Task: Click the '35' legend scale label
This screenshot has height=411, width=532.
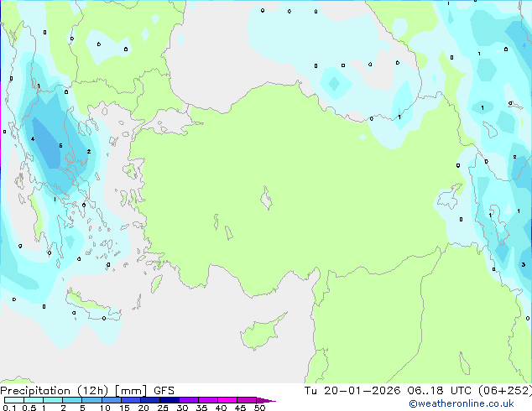Action: coord(201,408)
